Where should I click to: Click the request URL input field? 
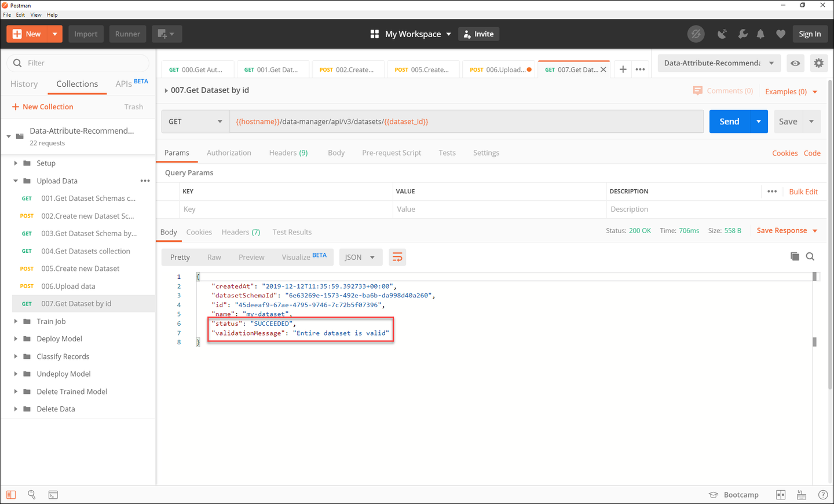point(466,122)
